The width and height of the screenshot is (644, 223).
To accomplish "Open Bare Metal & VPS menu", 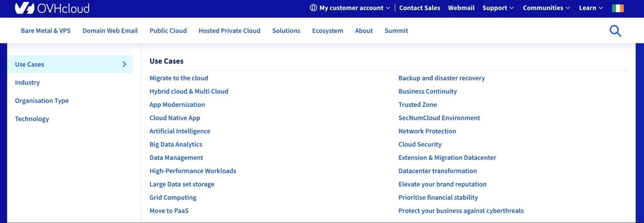I will point(46,31).
